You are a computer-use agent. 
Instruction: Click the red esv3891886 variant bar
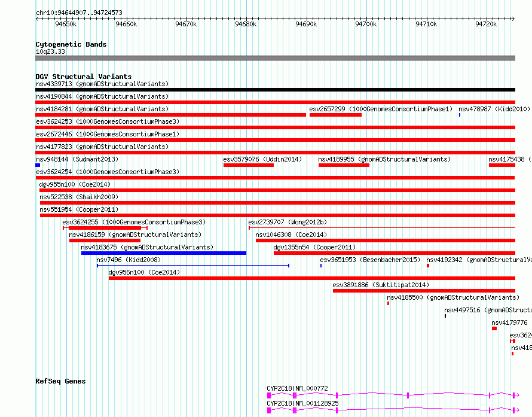click(x=424, y=291)
